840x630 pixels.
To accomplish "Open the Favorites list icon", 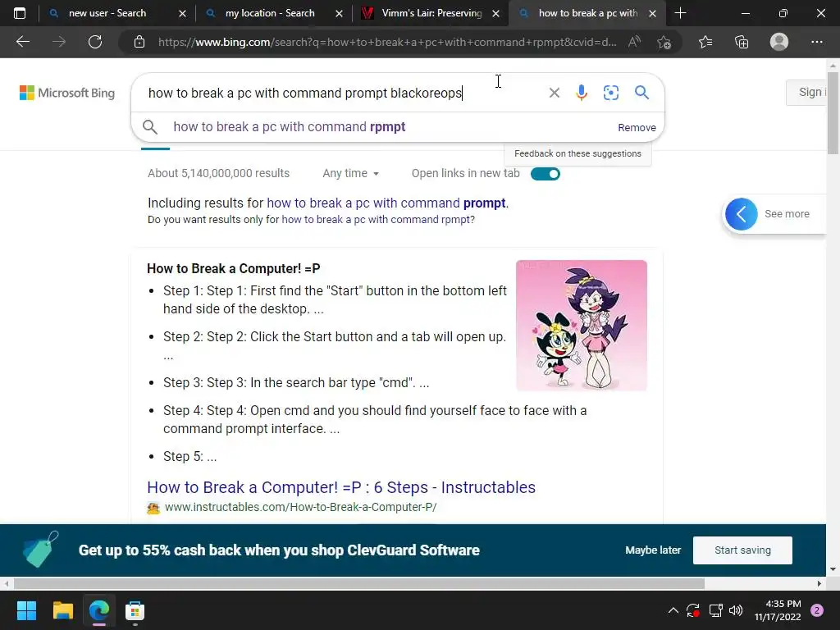I will click(705, 42).
